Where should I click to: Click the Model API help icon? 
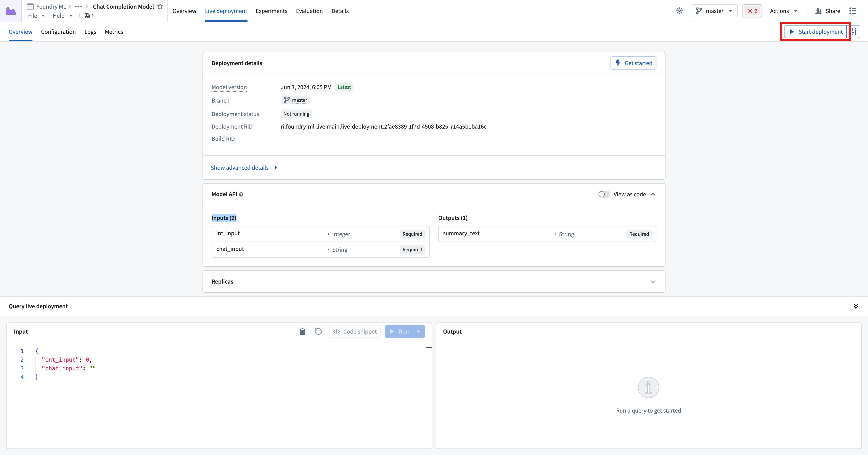click(241, 194)
